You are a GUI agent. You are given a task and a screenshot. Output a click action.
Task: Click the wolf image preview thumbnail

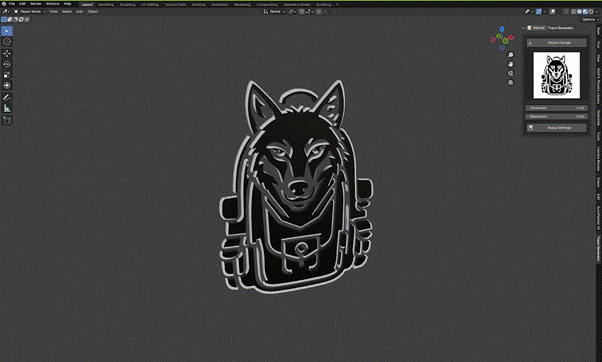click(556, 75)
